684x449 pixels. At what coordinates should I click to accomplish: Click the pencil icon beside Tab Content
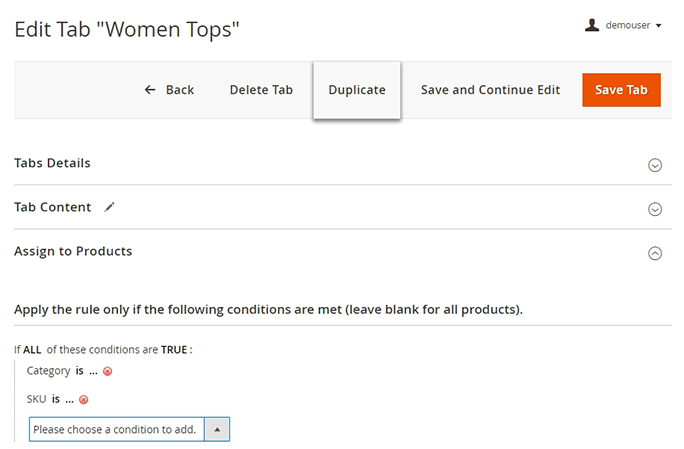[110, 207]
